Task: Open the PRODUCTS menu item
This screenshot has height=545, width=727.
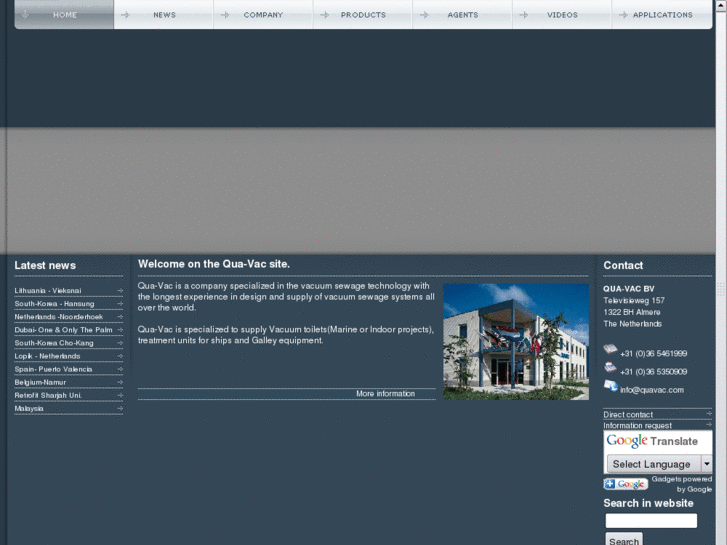Action: pyautogui.click(x=363, y=14)
